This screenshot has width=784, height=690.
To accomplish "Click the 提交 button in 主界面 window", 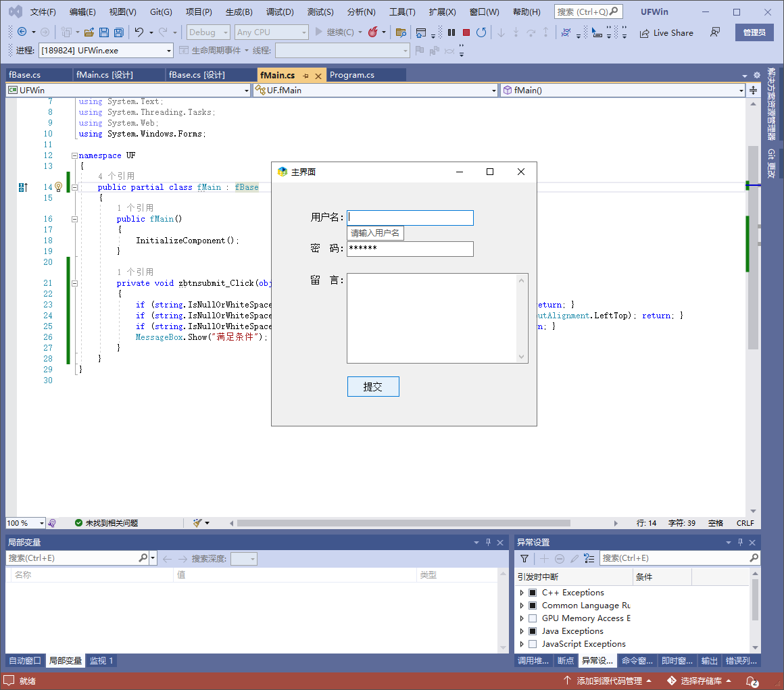I will point(373,387).
